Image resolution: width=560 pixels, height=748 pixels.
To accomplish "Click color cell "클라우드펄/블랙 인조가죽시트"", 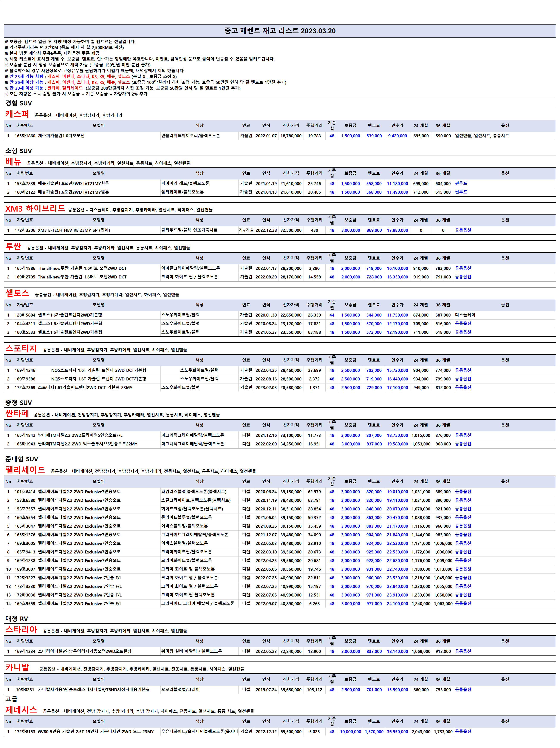I will pos(189,230).
